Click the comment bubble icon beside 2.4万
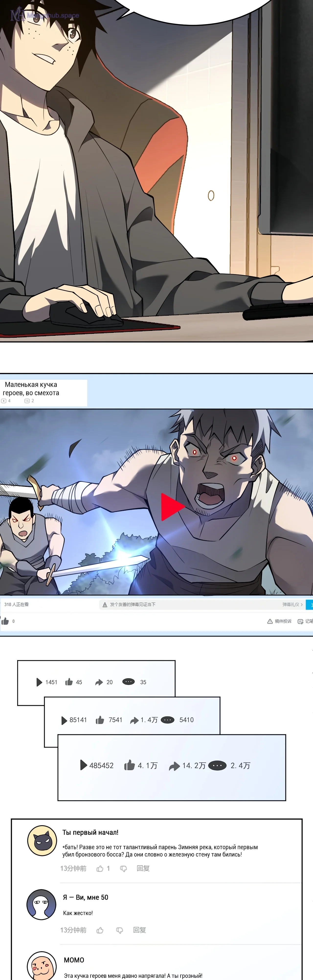This screenshot has height=980, width=313. (217, 765)
